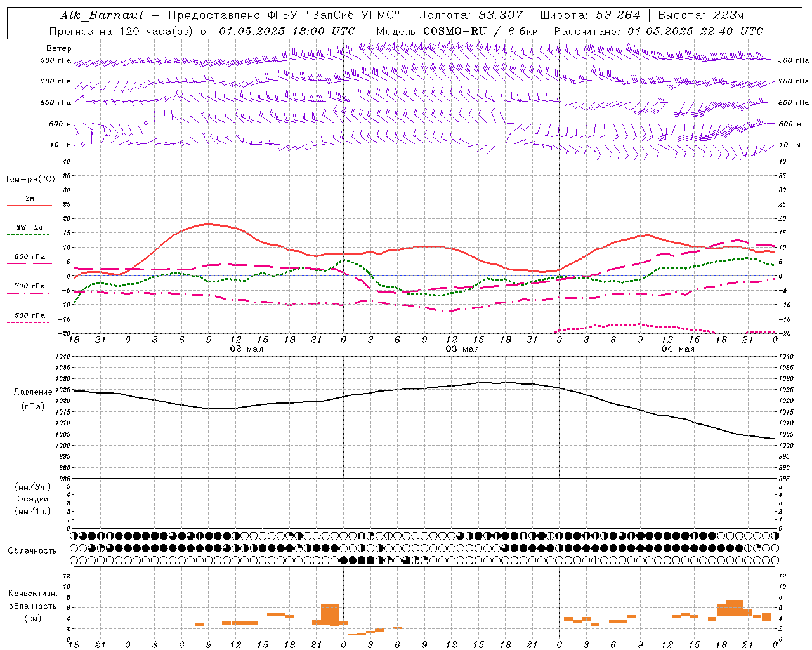The image size is (812, 650).
Task: Click the Облачность row label
Action: (x=32, y=551)
